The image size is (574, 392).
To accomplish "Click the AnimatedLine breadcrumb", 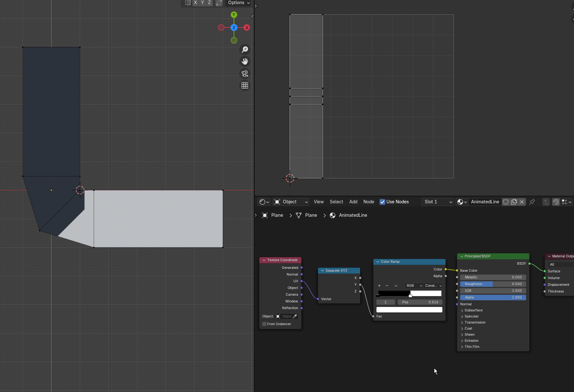I will [x=348, y=215].
